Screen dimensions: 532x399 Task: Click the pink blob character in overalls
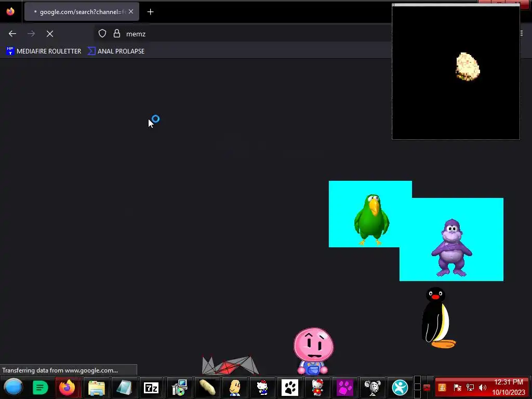313,351
